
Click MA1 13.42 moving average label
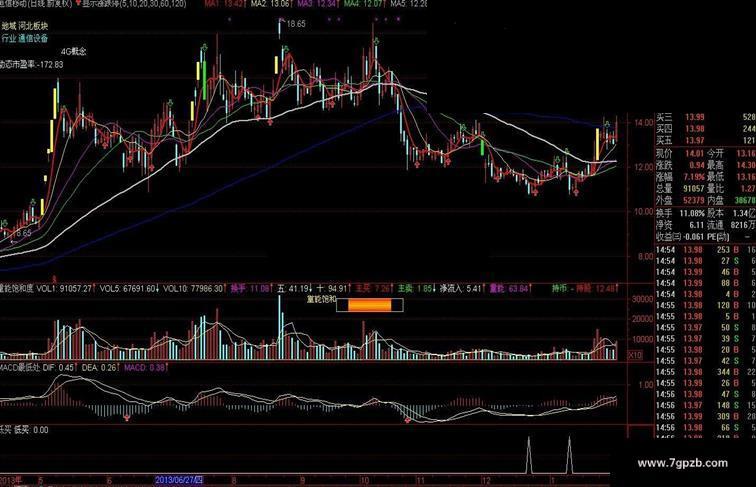[x=223, y=3]
